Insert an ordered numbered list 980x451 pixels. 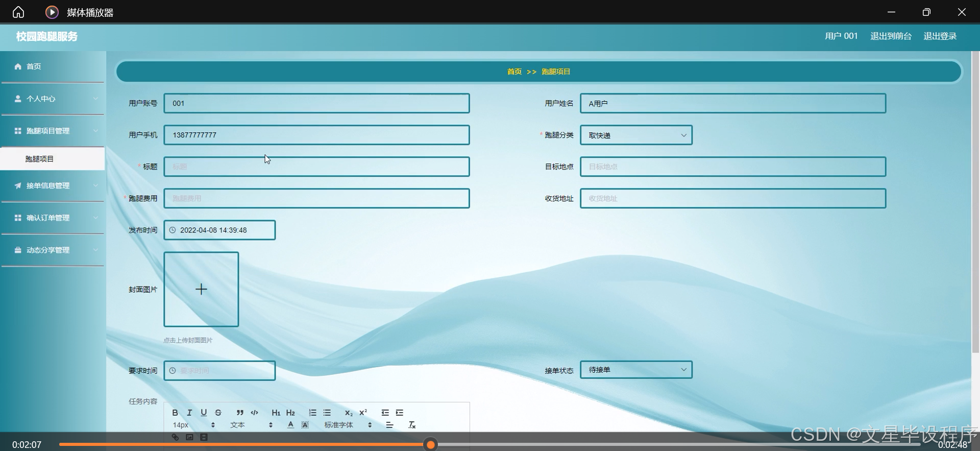[x=312, y=413]
